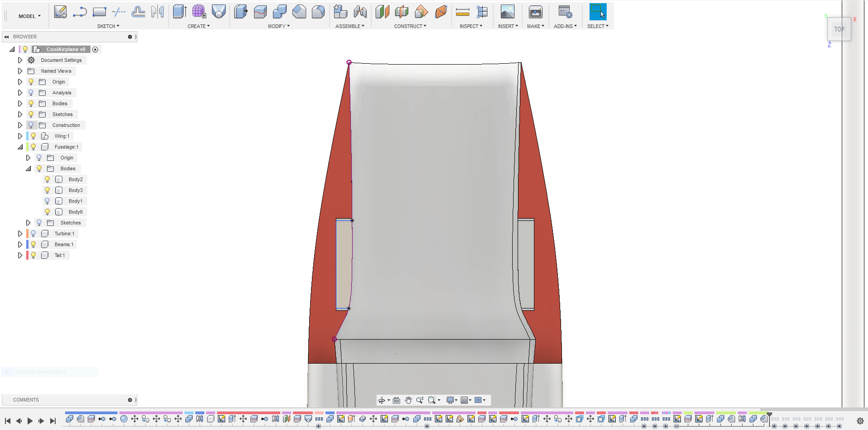Open timeline settings gear icon

click(x=860, y=421)
